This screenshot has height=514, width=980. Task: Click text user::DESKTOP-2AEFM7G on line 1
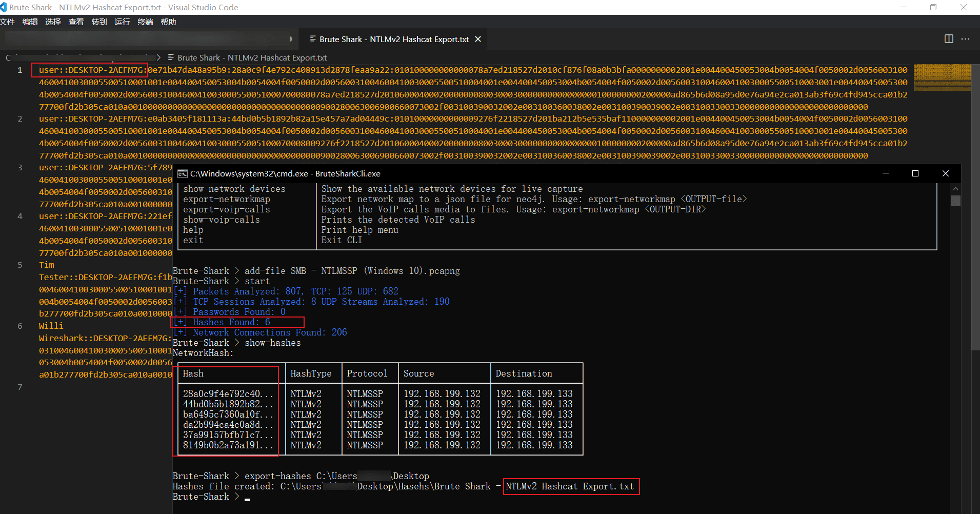(91, 70)
